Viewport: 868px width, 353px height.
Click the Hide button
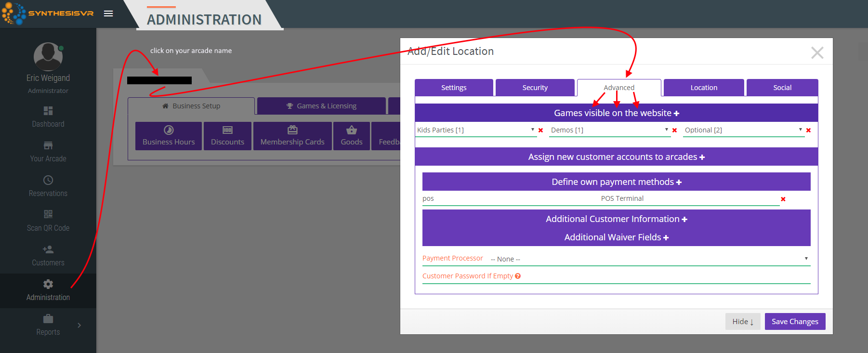(x=743, y=322)
